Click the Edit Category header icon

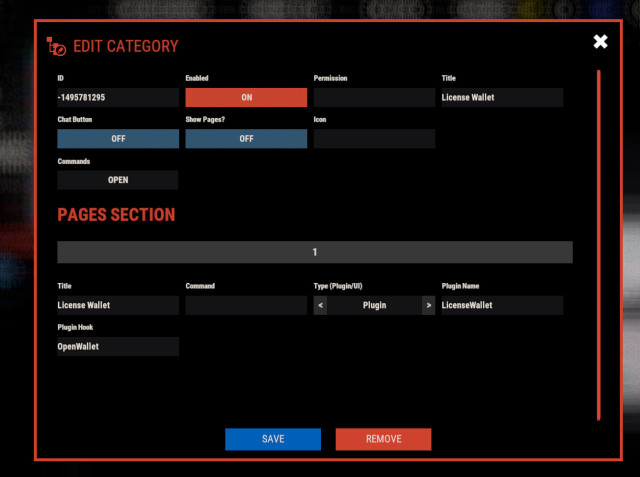[x=56, y=46]
